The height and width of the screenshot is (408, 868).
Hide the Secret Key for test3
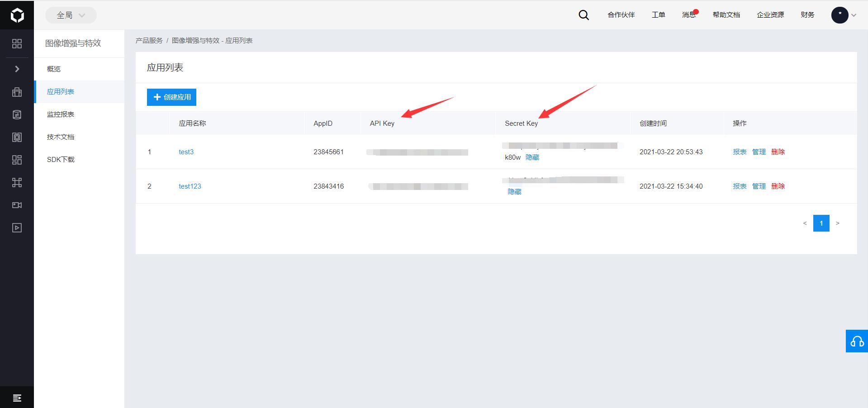tap(532, 157)
